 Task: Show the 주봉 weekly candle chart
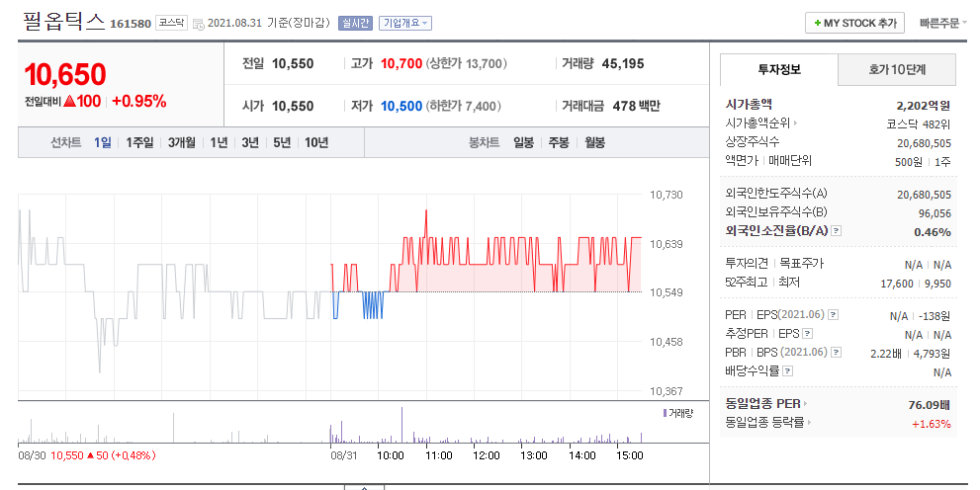click(x=559, y=143)
